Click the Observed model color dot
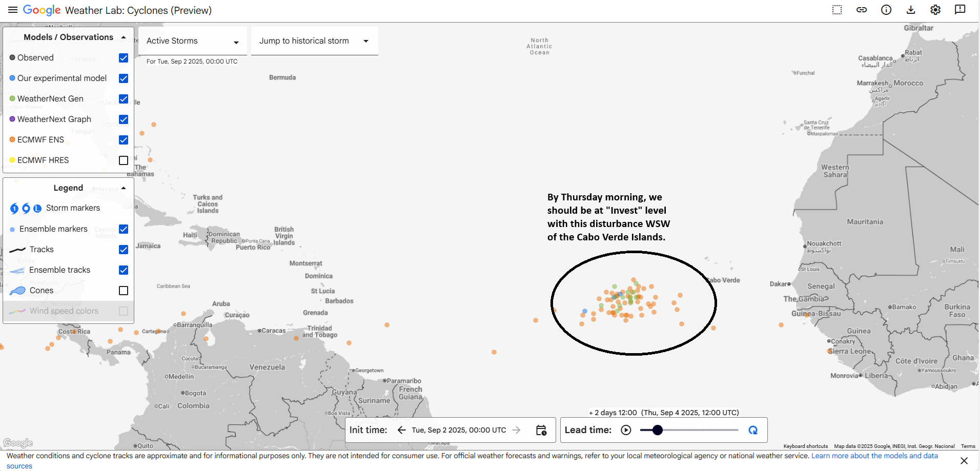 pyautogui.click(x=12, y=57)
